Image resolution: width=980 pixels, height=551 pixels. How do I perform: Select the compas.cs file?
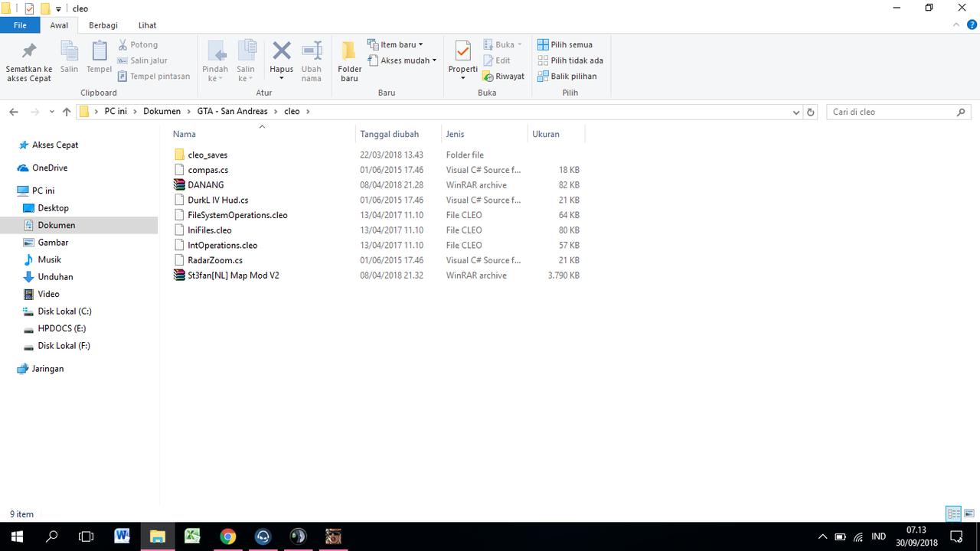207,170
